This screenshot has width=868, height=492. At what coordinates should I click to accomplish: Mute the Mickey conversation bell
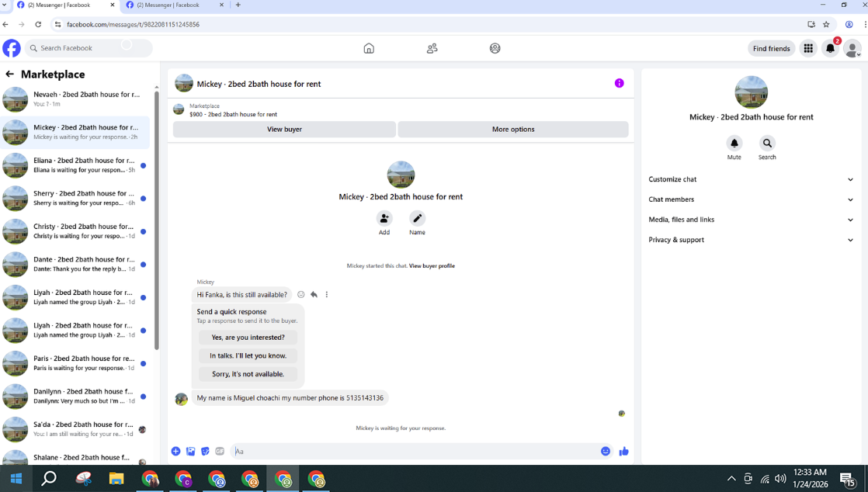[x=734, y=143]
